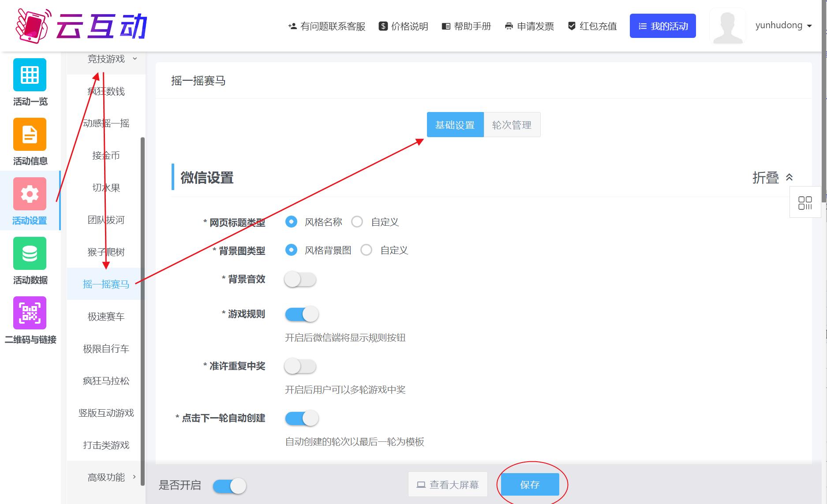The image size is (827, 504).
Task: Click hint text 自动创建的轮次以最后一轮为模板
Action: pos(355,442)
